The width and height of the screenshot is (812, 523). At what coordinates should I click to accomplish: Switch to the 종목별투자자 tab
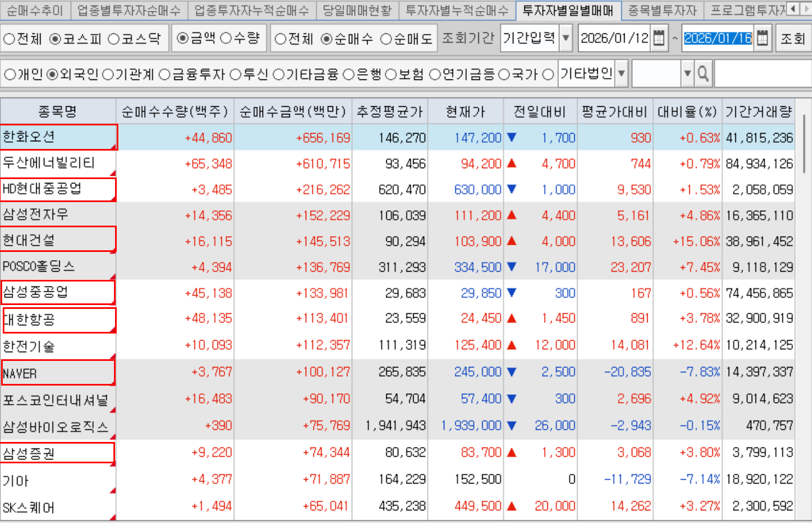(662, 10)
